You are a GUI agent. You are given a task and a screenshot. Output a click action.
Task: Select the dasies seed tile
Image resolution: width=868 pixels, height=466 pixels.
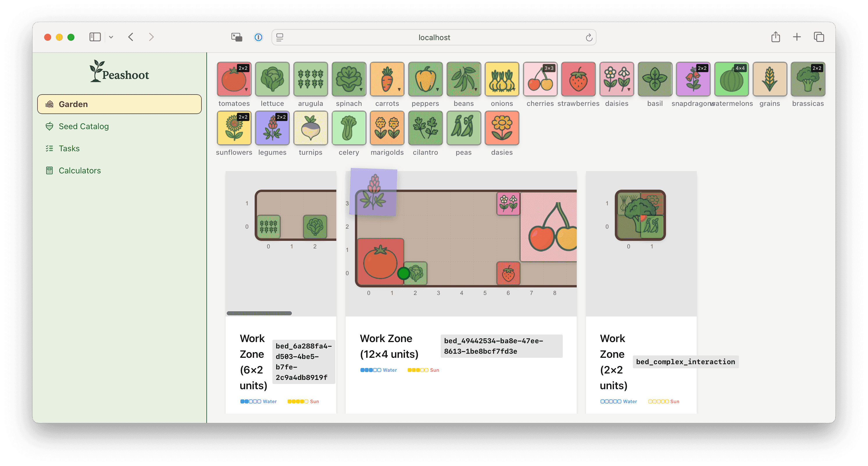(502, 128)
